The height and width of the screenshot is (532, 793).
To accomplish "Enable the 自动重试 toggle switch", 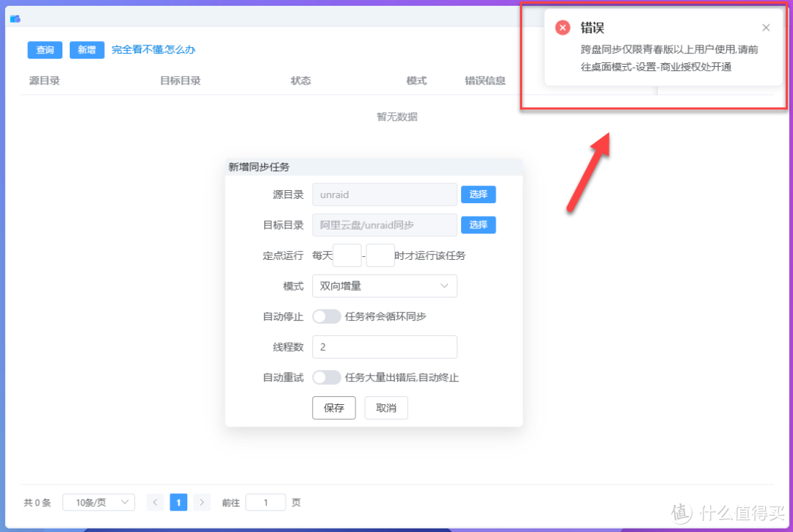I will coord(325,377).
